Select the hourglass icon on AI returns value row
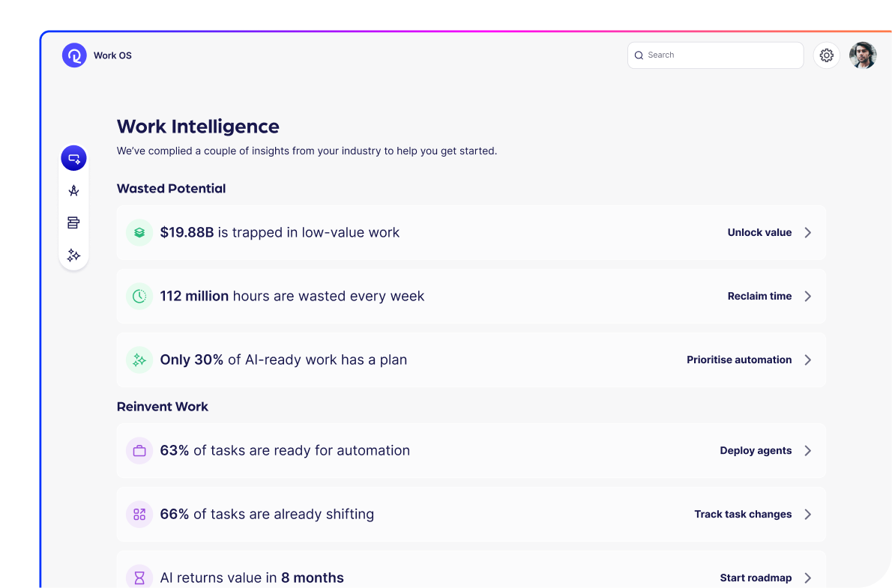Screen dimensions: 892x588 139,578
